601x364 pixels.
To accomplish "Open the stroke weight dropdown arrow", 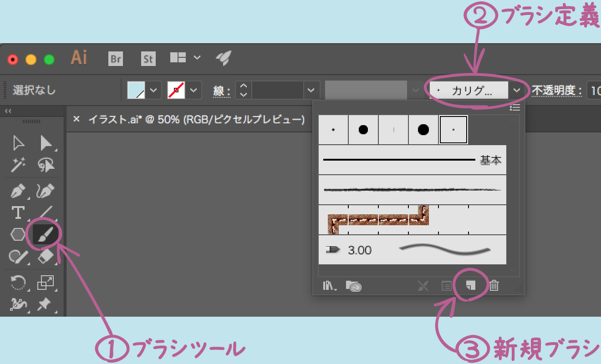I will point(311,90).
